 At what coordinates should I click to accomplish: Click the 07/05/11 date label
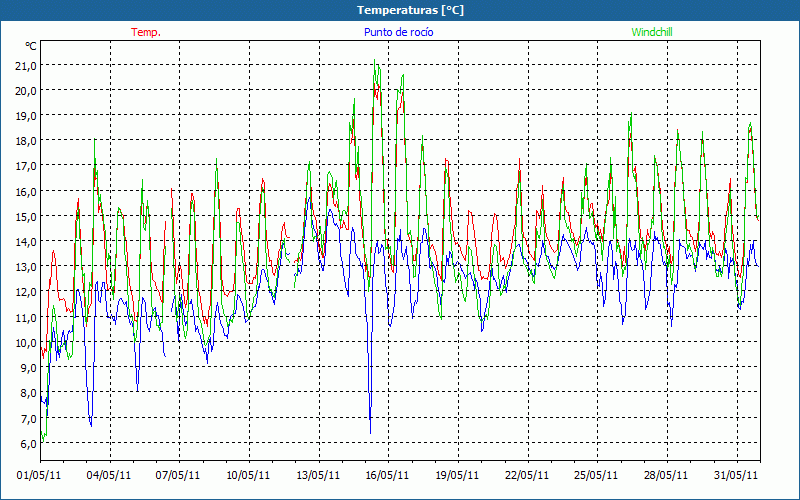tap(178, 475)
